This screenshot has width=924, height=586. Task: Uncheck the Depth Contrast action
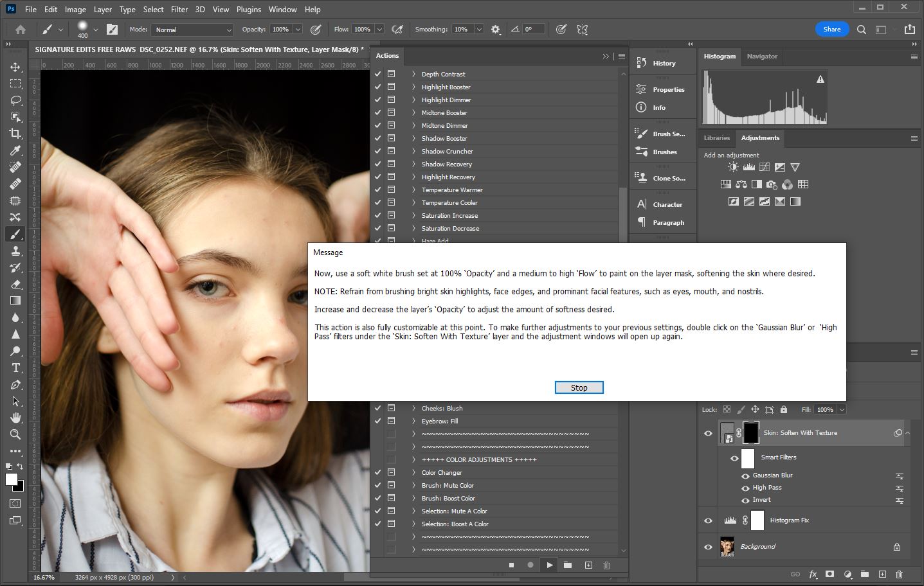pos(378,74)
